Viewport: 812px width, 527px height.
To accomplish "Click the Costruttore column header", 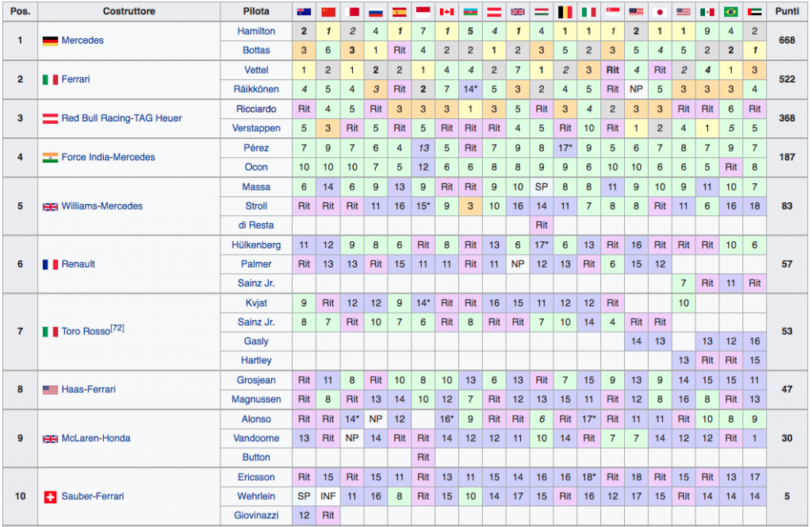I will (x=129, y=11).
